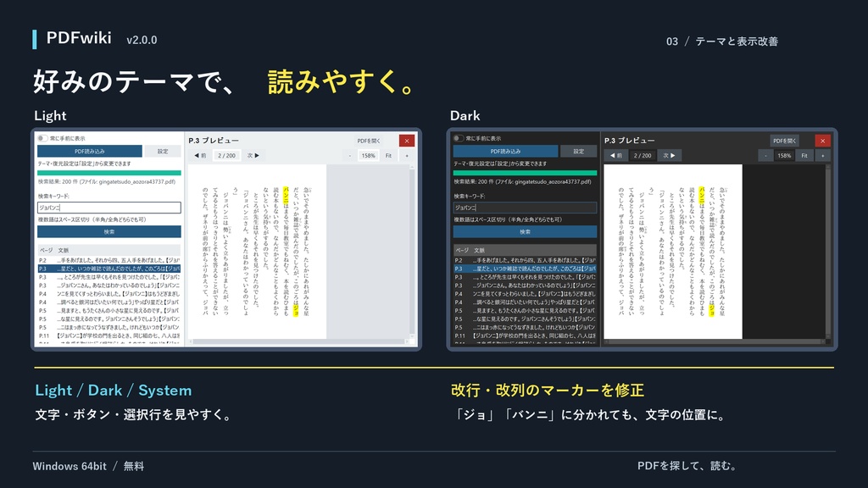
Task: Click Fit button in Light window preview
Action: tap(388, 156)
